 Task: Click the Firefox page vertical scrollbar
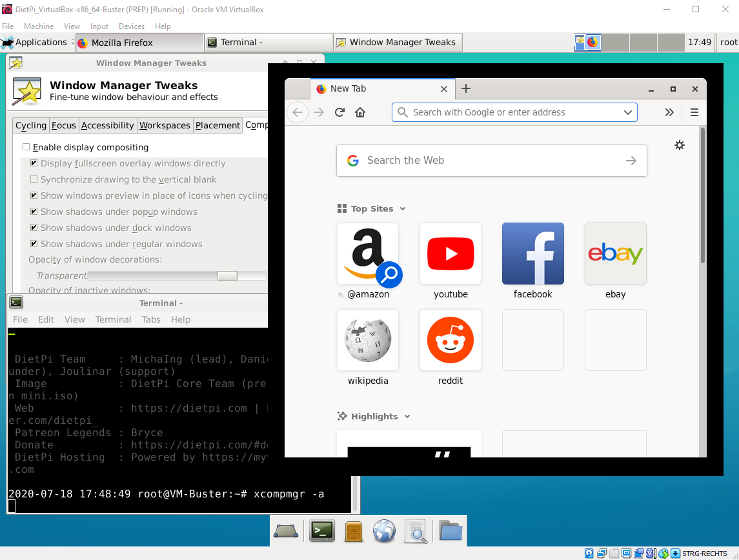point(703,195)
